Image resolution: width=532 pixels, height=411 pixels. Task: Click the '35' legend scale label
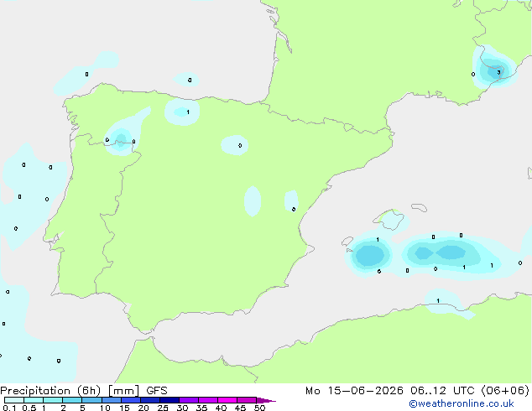pyautogui.click(x=201, y=408)
